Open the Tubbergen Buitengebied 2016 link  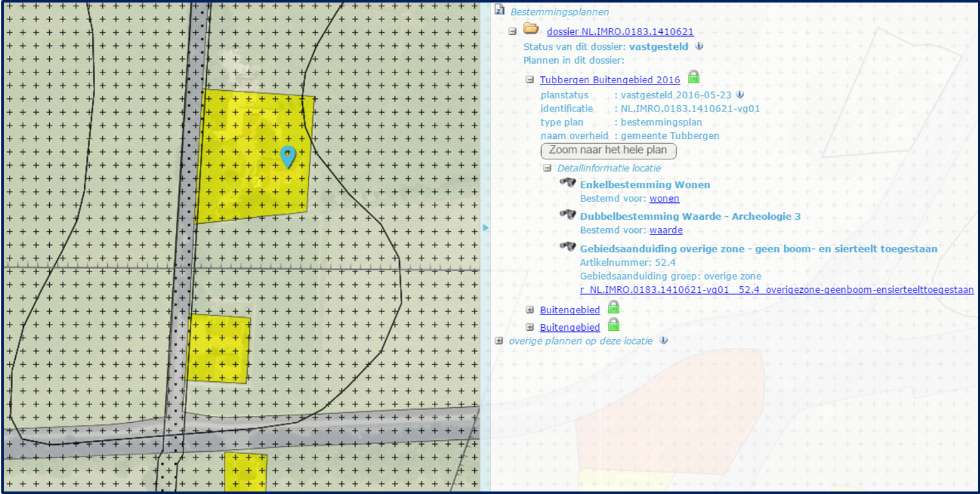click(610, 80)
